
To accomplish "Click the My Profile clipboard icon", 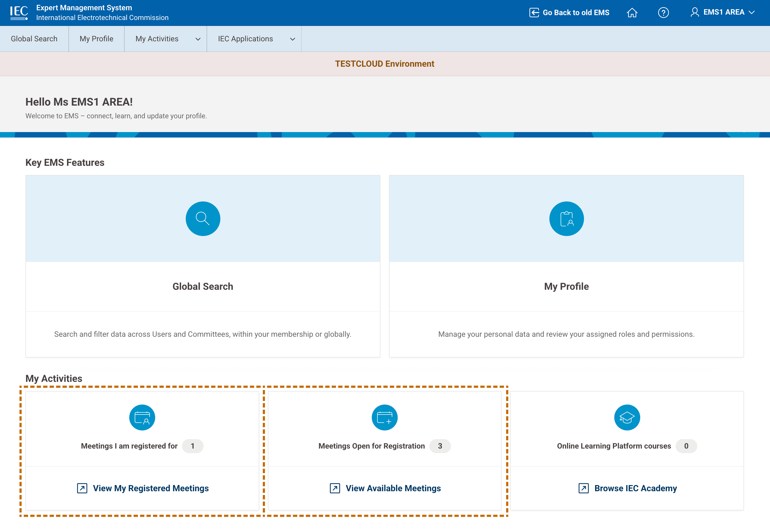I will pos(566,219).
